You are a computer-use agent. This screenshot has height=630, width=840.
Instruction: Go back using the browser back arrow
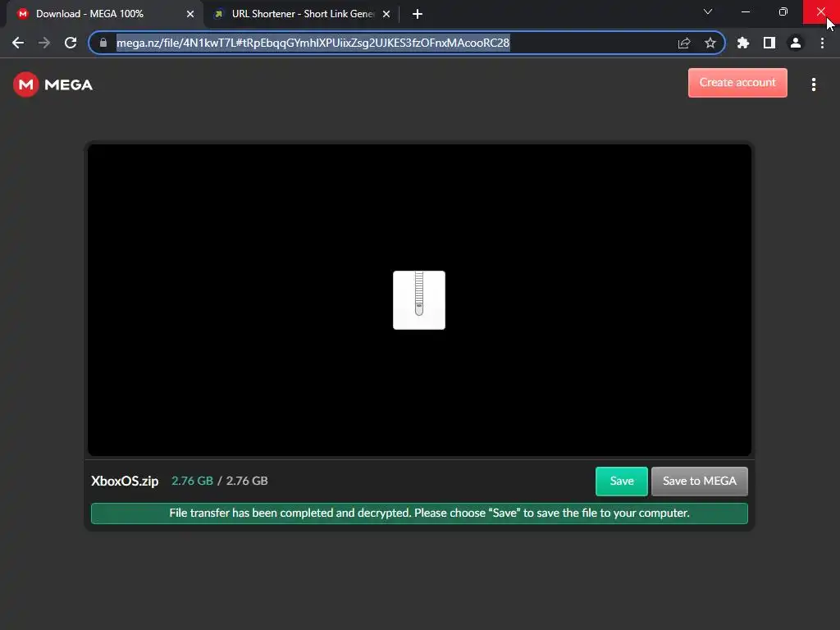click(18, 43)
